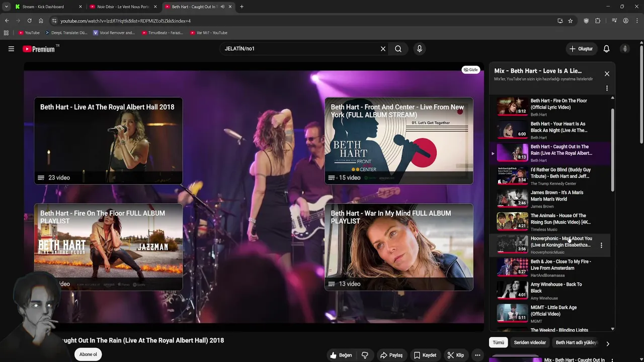Subscribe using Abone ol button
The image size is (644, 362).
coord(88,354)
